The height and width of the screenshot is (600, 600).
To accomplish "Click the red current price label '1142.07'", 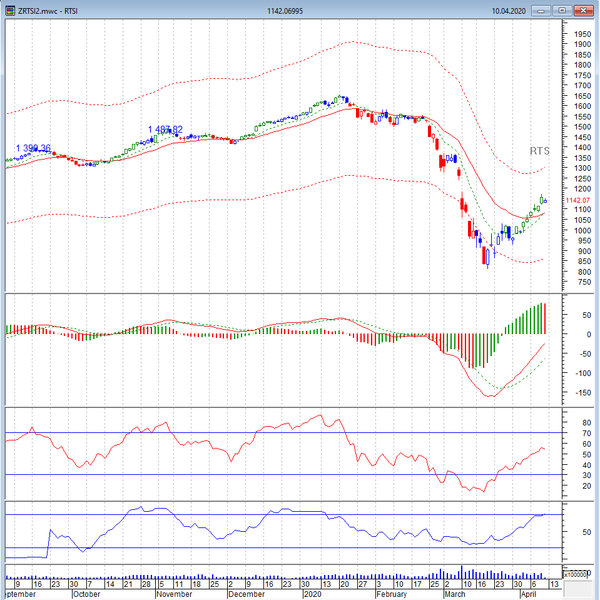I will (578, 201).
